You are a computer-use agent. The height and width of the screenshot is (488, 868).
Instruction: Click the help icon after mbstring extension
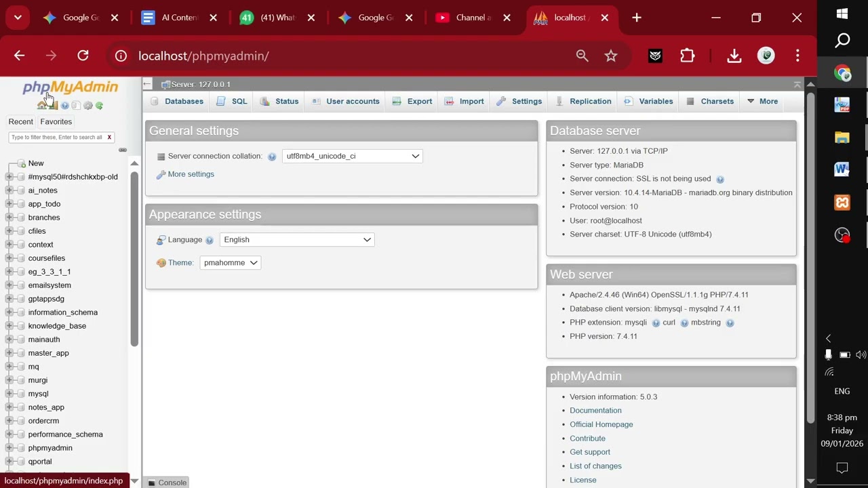(730, 323)
